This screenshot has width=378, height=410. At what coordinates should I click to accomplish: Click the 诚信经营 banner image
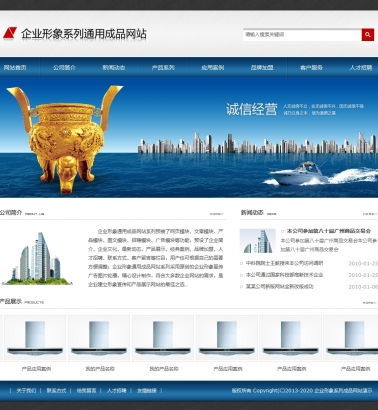click(189, 137)
